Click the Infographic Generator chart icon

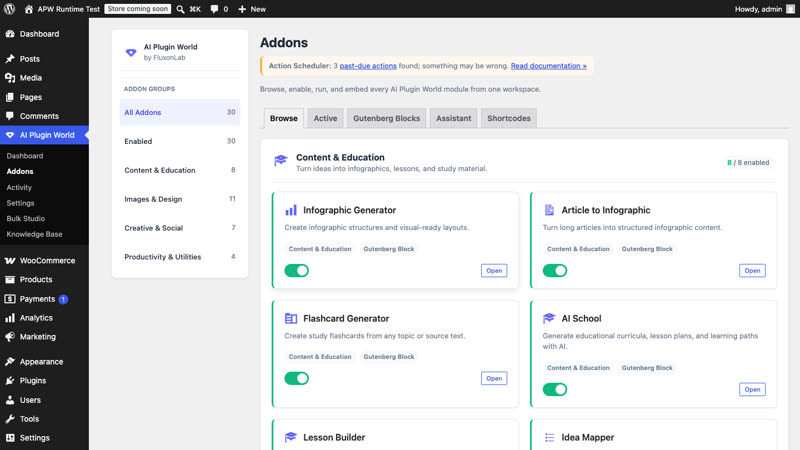tap(291, 210)
